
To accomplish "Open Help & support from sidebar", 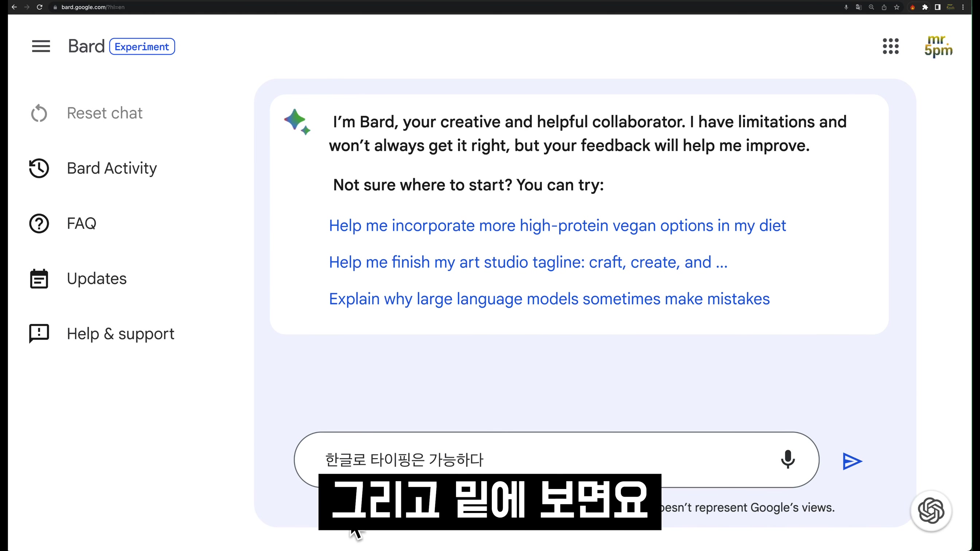I will (x=121, y=334).
